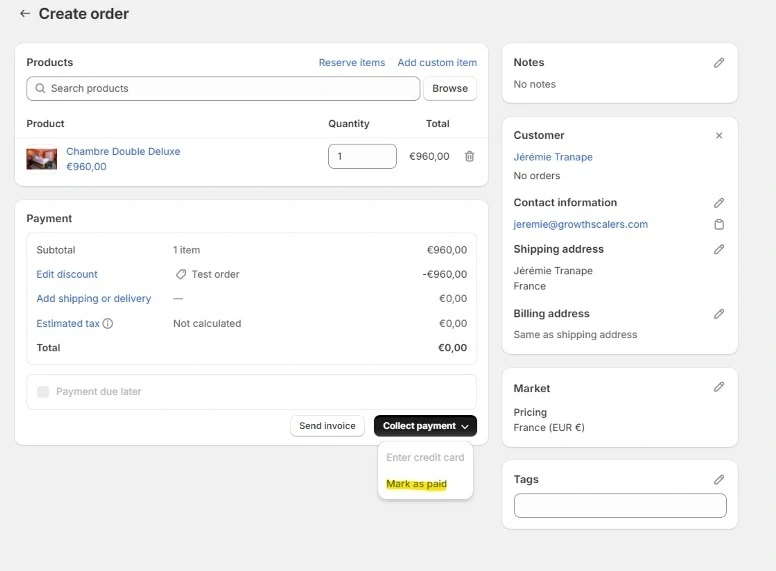Open the Collect payment dropdown
Screen dimensions: 776x571
click(x=425, y=426)
